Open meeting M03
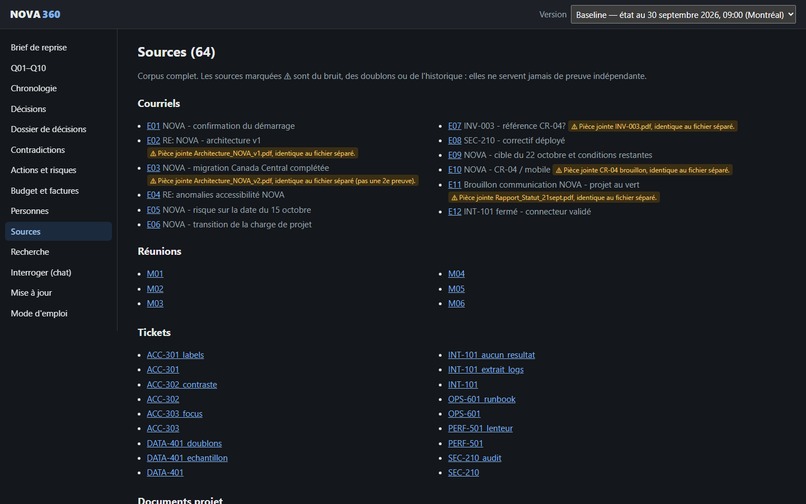Viewport: 806px width, 504px height. point(155,303)
